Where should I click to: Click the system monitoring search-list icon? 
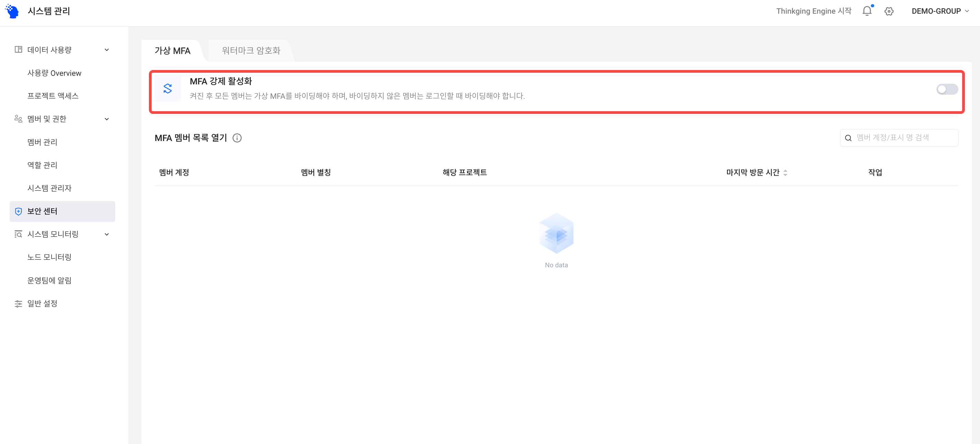(18, 234)
